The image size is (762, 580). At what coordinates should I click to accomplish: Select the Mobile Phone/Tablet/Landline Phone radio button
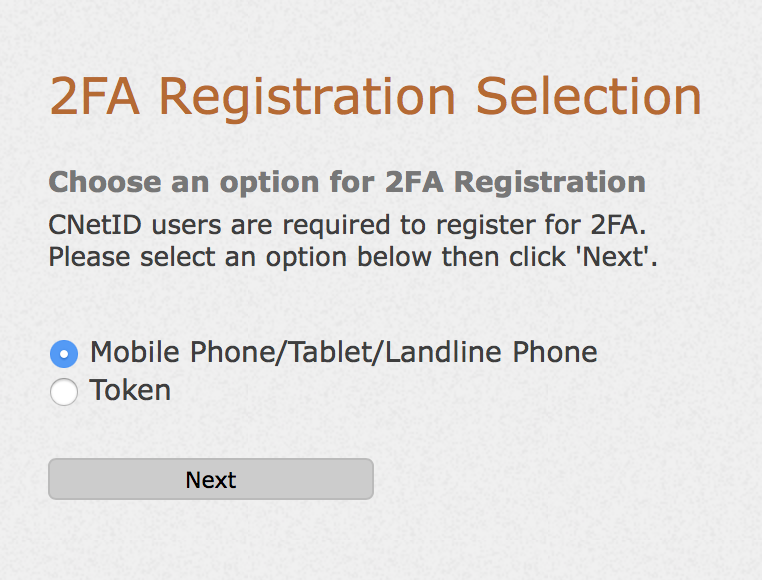63,353
